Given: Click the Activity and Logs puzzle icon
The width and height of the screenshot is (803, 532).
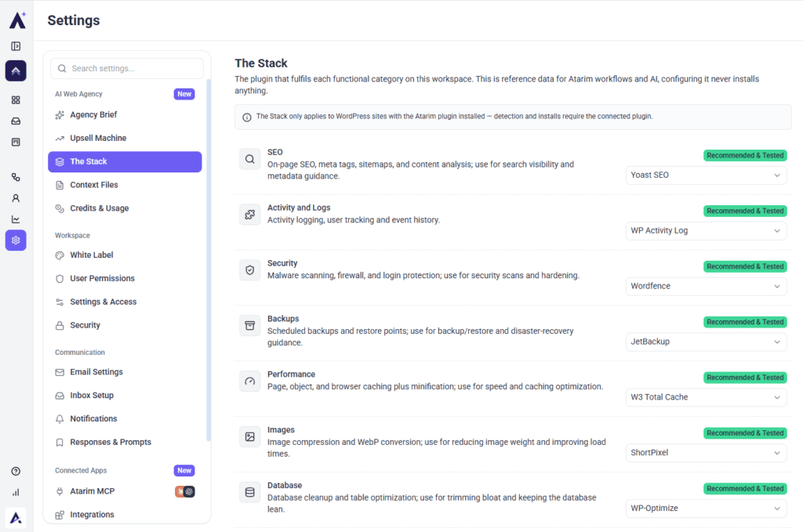Looking at the screenshot, I should (x=250, y=215).
